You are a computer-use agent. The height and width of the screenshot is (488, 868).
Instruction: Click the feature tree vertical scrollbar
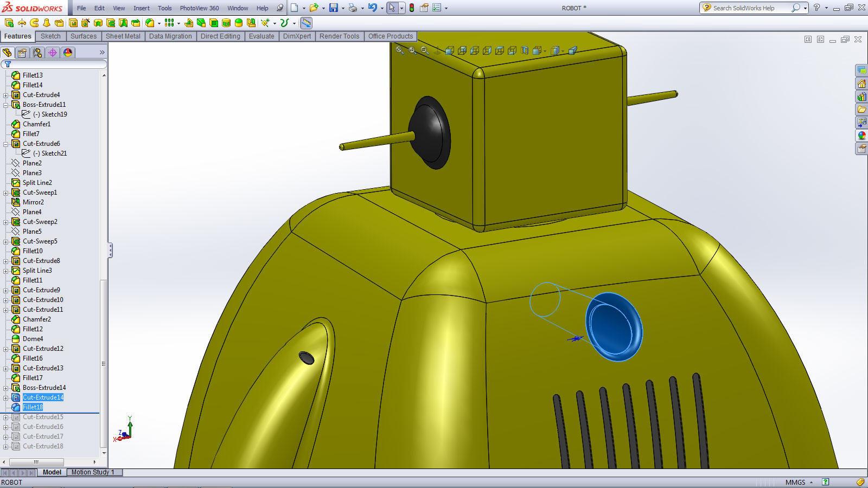[x=104, y=363]
